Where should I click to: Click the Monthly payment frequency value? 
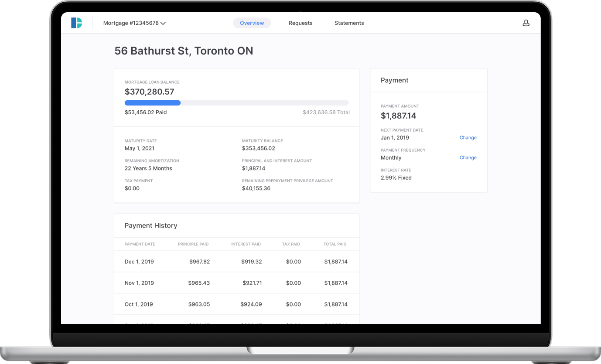click(391, 158)
